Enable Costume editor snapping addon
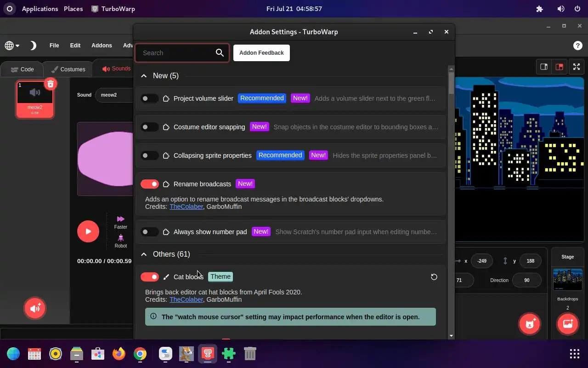 (x=149, y=127)
